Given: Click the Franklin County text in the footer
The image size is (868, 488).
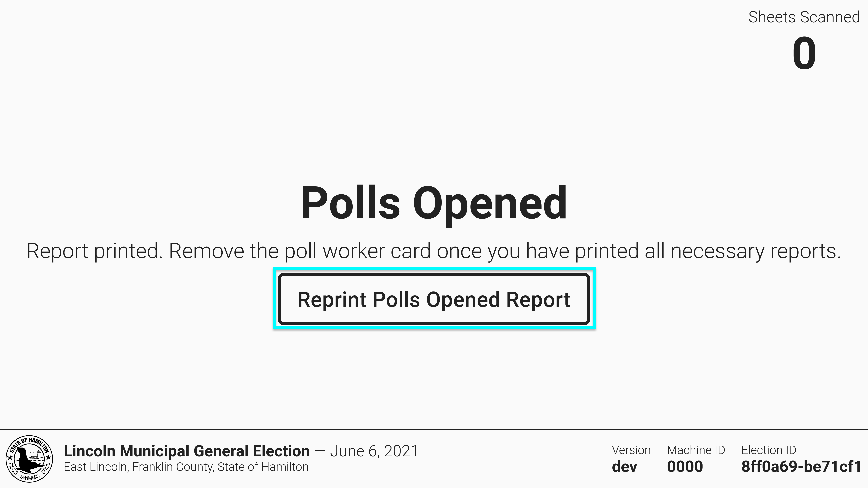Looking at the screenshot, I should (173, 467).
